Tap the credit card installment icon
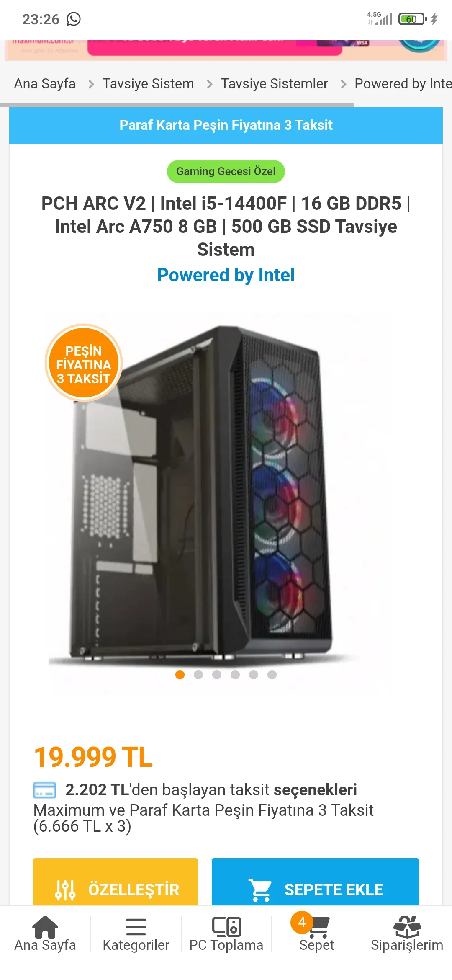This screenshot has width=452, height=980. pyautogui.click(x=44, y=790)
